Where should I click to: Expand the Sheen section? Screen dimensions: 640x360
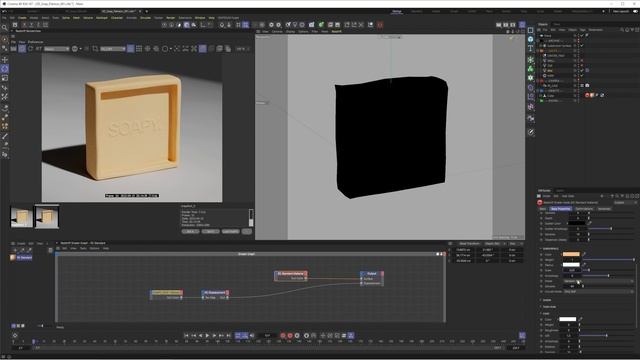546,300
